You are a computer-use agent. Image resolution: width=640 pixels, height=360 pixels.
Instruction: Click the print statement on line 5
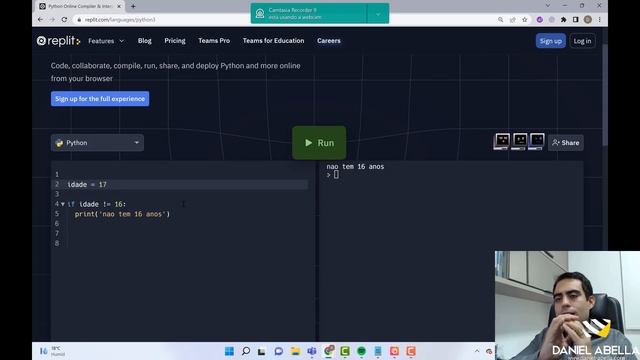122,214
